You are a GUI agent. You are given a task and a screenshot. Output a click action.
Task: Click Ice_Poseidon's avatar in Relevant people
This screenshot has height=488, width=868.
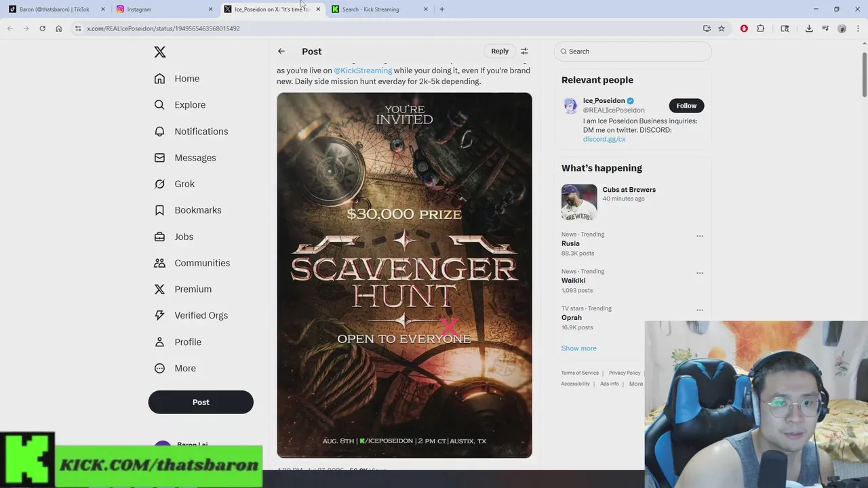[570, 106]
